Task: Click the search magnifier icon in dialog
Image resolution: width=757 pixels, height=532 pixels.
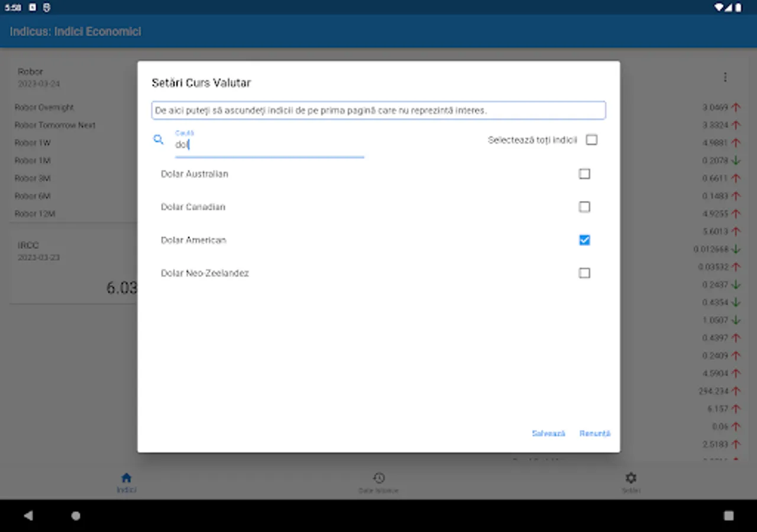Action: (x=158, y=140)
